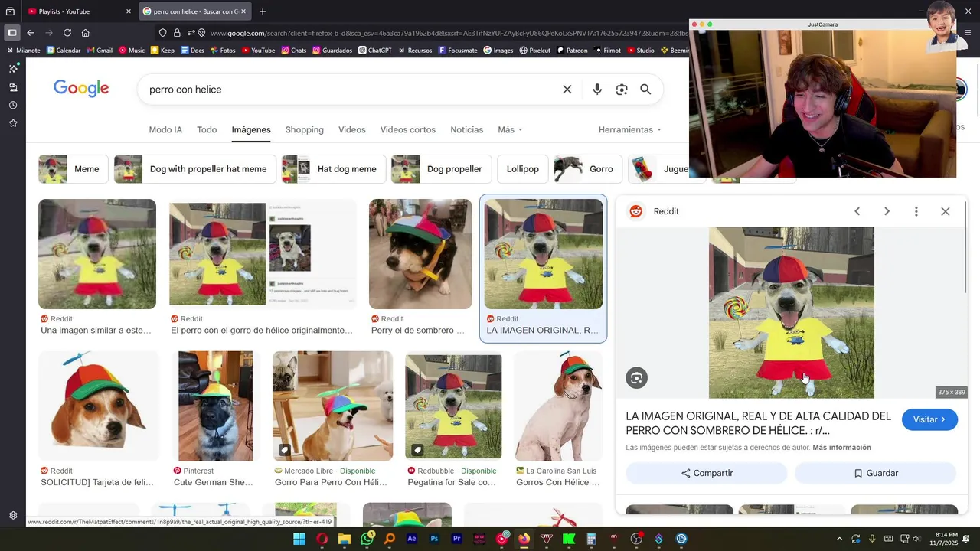Open Firefox sidebar settings gear
The height and width of the screenshot is (551, 980).
[13, 516]
